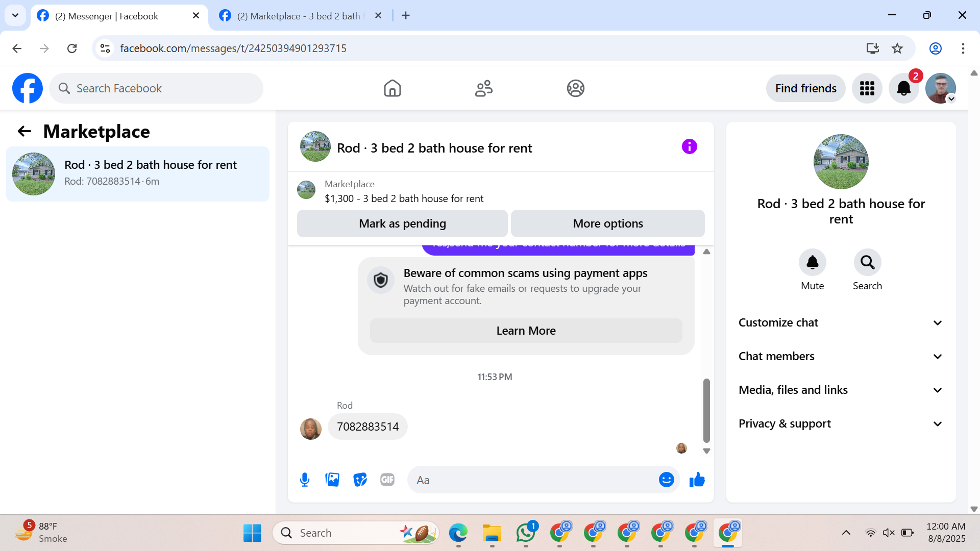Search within conversation via magnifier icon

tap(867, 262)
